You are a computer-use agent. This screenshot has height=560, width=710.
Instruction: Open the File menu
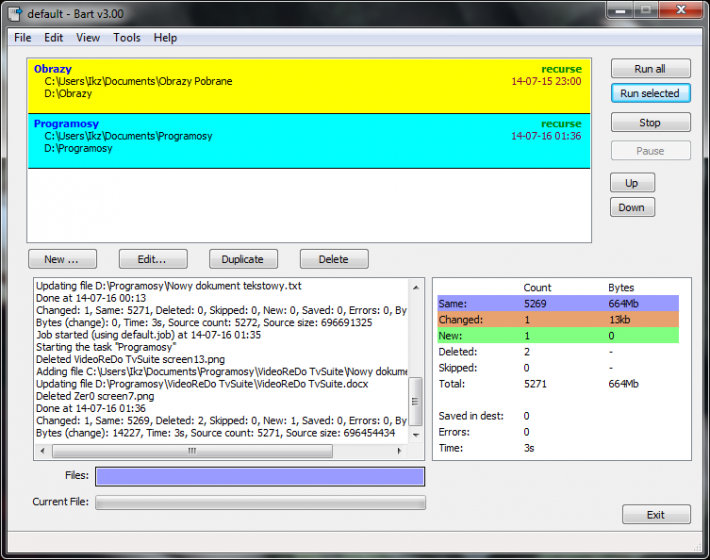(x=23, y=38)
